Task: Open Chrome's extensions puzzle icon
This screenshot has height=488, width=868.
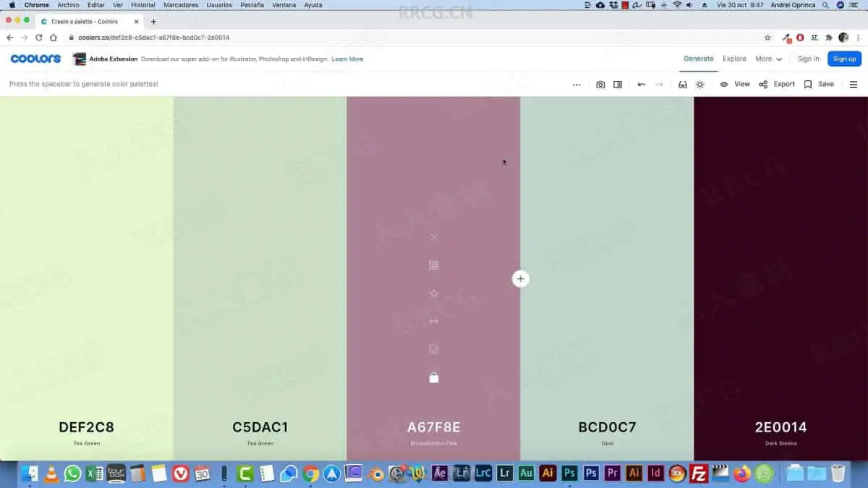Action: pyautogui.click(x=829, y=38)
